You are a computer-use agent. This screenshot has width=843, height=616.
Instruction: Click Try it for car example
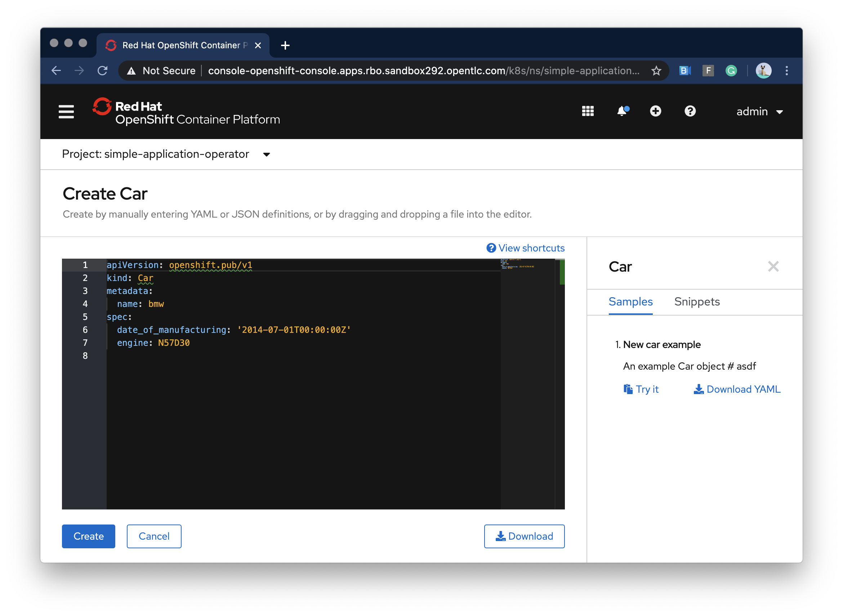(x=641, y=389)
